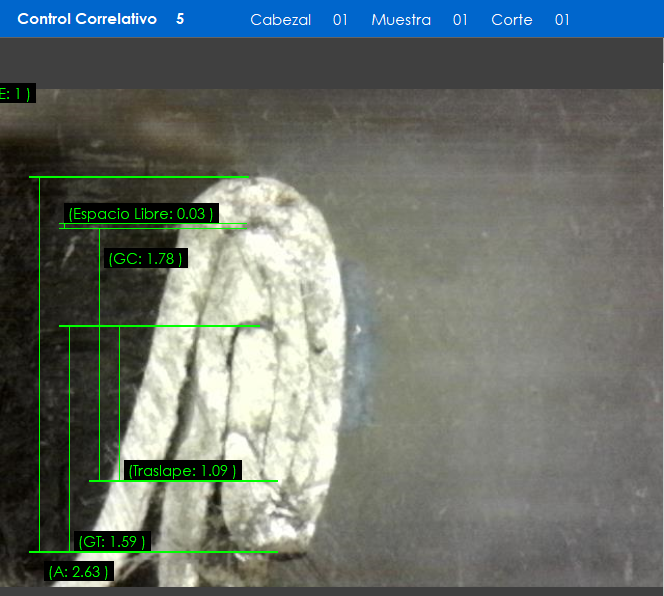Select the 01 value next to Cabezal

pos(340,20)
